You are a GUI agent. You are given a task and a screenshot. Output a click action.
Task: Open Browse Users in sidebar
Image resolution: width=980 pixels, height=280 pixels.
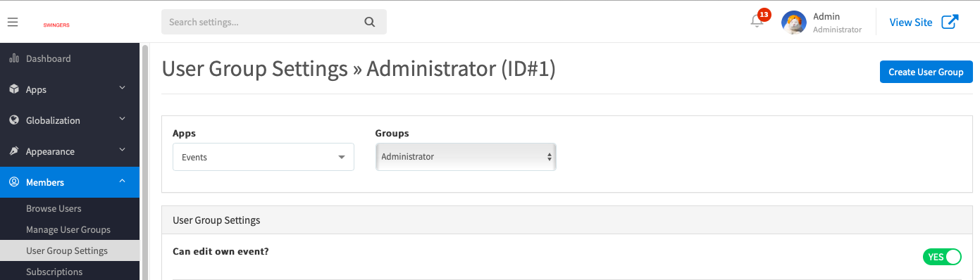(x=54, y=208)
